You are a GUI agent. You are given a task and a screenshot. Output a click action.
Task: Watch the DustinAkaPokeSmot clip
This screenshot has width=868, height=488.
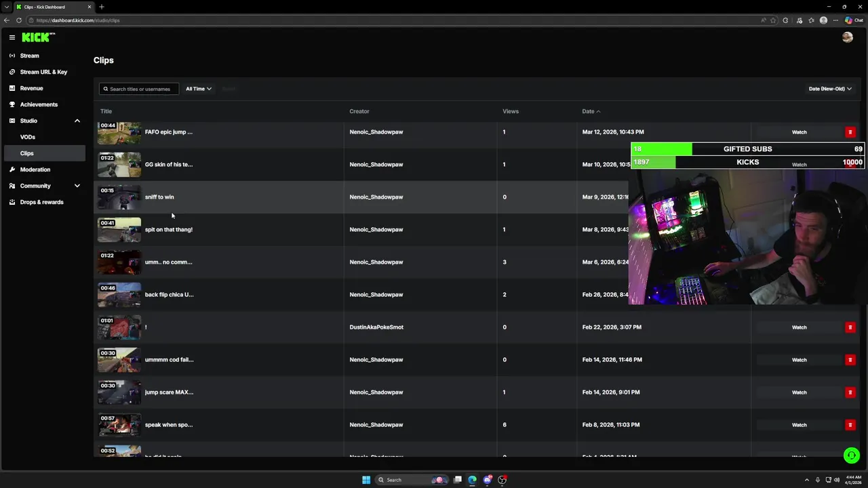click(799, 327)
